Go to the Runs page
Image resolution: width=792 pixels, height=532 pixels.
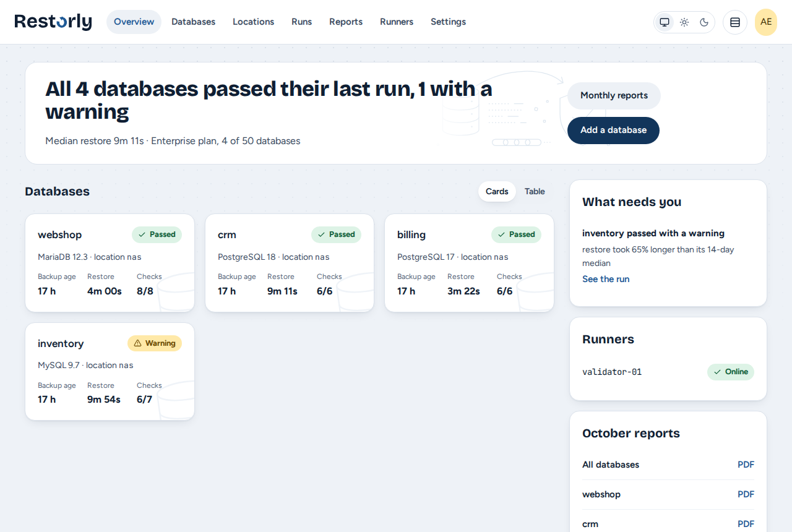tap(301, 22)
